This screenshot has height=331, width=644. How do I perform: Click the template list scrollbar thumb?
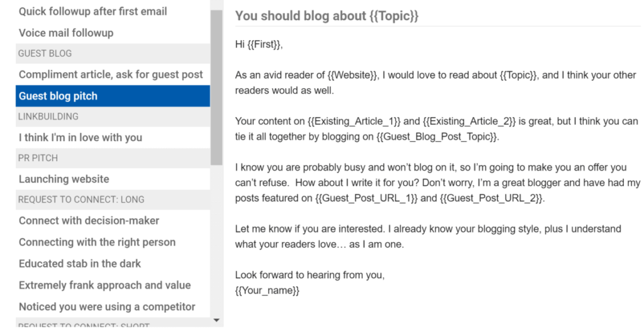(x=216, y=87)
